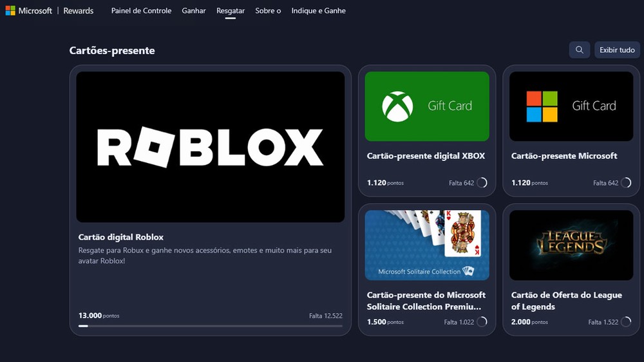
Task: Click Falta 1.522 on League card
Action: [x=603, y=322]
